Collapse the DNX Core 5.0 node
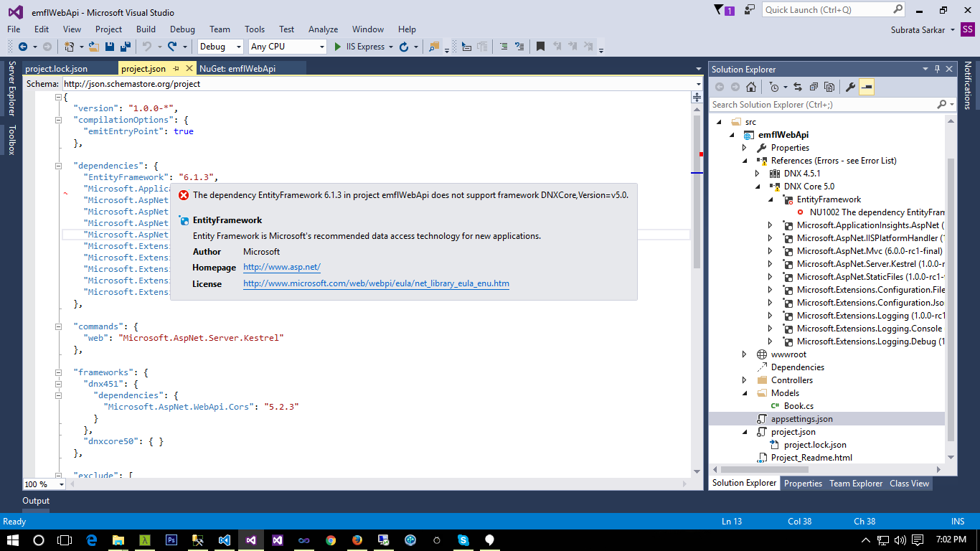Viewport: 980px width, 551px height. coord(757,187)
